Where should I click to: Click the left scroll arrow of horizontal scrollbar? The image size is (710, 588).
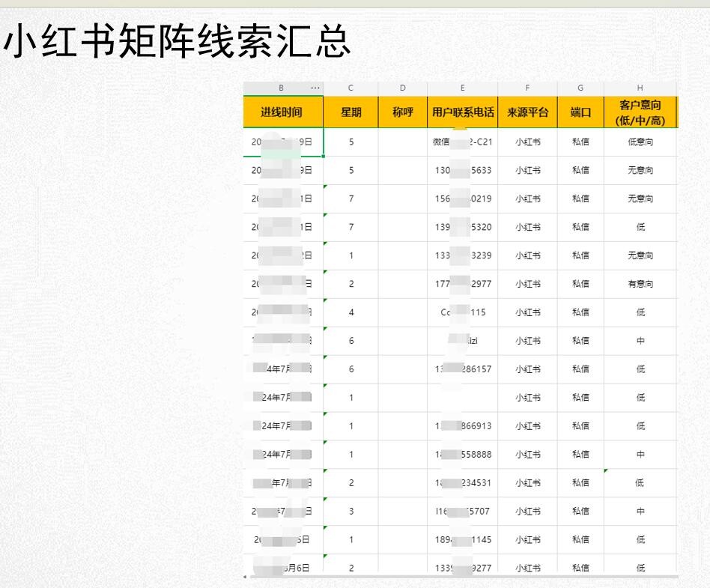[x=246, y=577]
